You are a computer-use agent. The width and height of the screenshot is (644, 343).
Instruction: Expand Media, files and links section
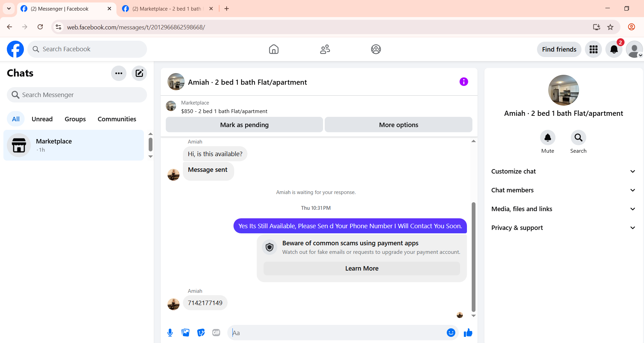point(563,209)
